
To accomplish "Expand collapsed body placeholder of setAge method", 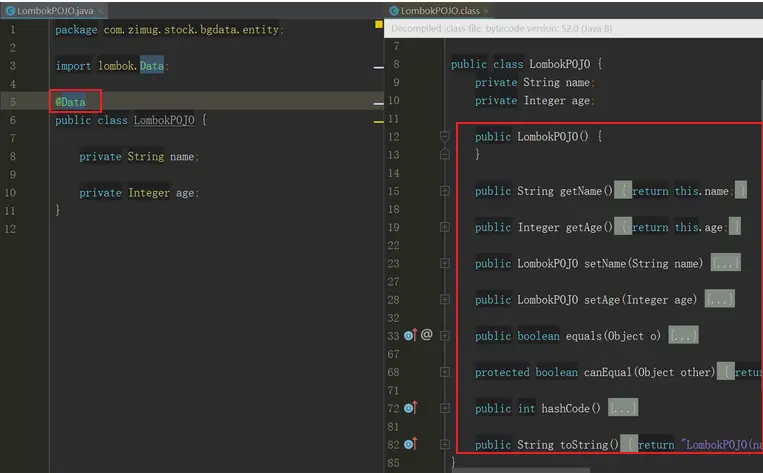I will (x=720, y=299).
